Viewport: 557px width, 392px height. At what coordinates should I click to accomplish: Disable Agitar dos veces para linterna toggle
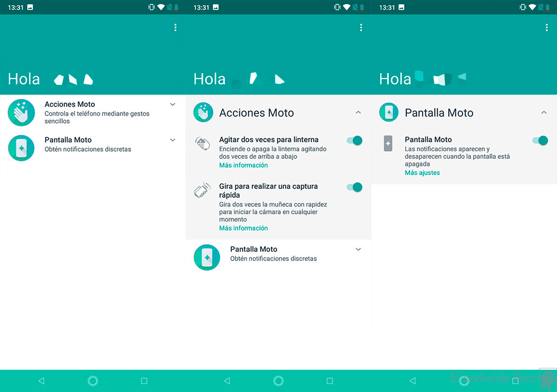click(x=354, y=141)
